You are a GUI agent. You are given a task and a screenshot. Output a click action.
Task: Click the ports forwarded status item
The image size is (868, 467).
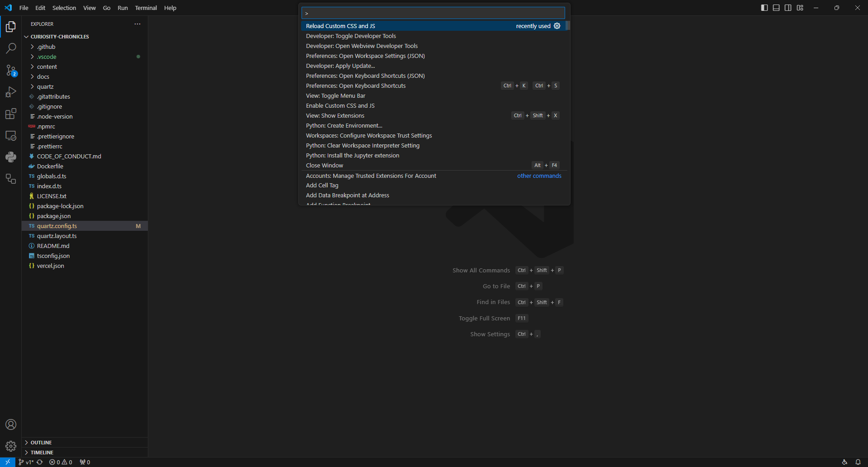[x=85, y=462]
